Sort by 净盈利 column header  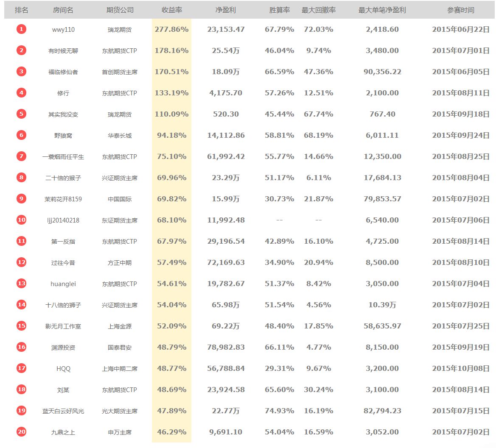(x=226, y=10)
